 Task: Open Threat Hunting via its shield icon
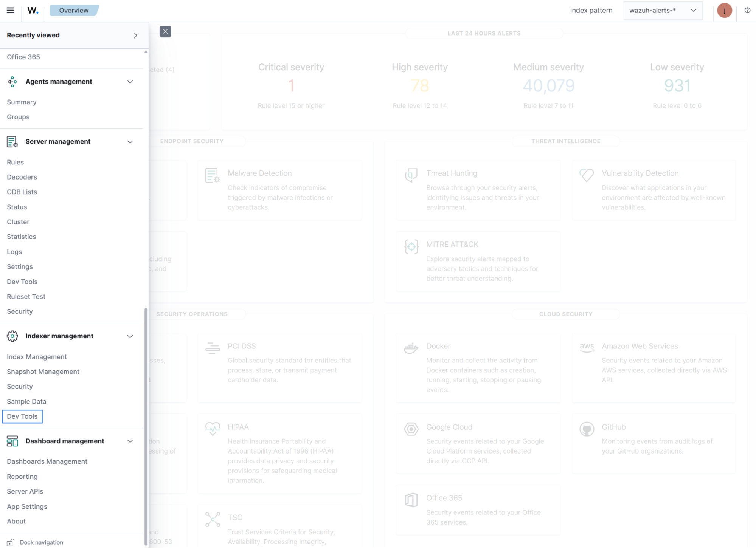(x=411, y=175)
